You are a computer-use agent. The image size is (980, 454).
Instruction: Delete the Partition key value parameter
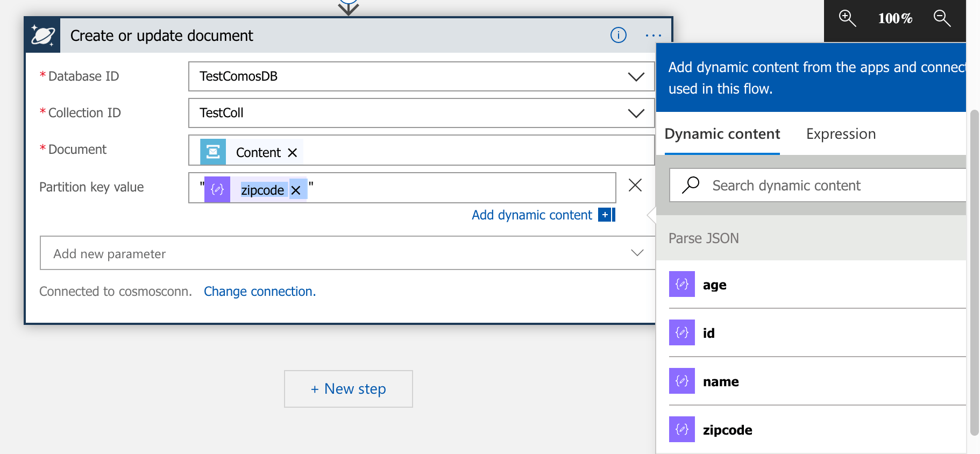click(635, 186)
